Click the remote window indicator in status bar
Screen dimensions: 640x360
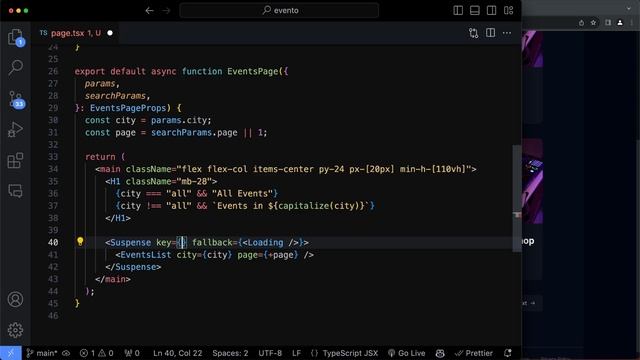[x=11, y=353]
